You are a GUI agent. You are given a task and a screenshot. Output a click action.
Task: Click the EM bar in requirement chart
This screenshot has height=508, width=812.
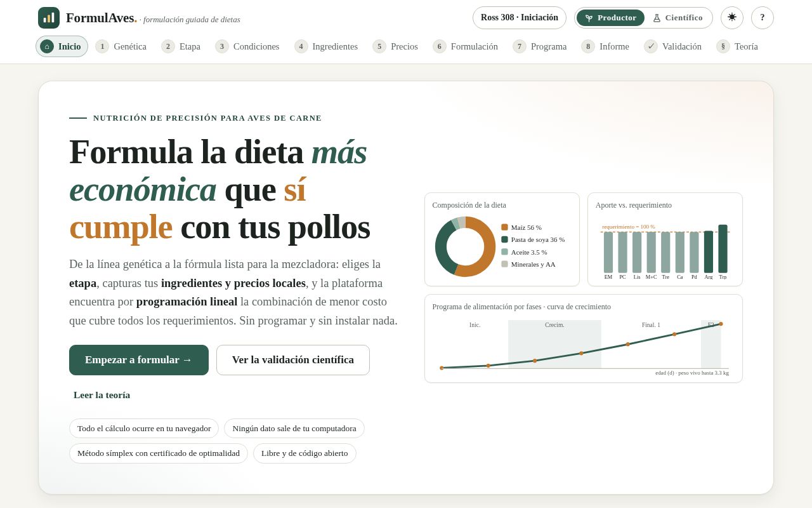coord(608,253)
